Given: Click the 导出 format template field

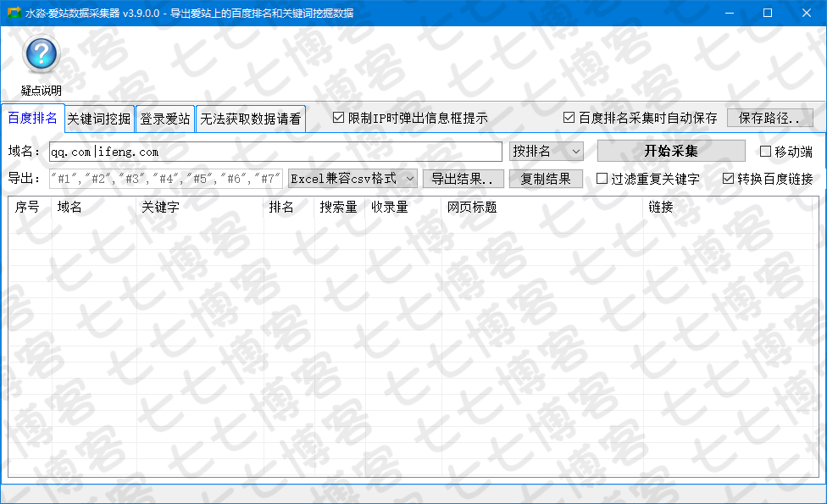Looking at the screenshot, I should pos(166,179).
